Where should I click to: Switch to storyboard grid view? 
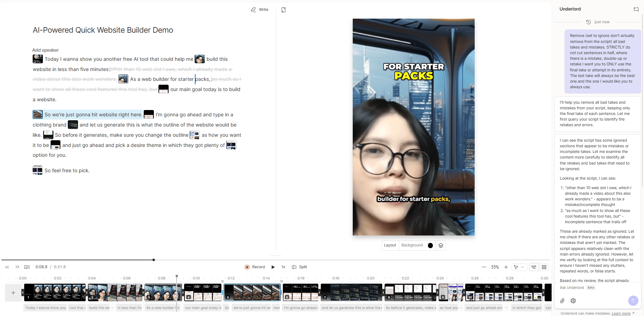(544, 267)
